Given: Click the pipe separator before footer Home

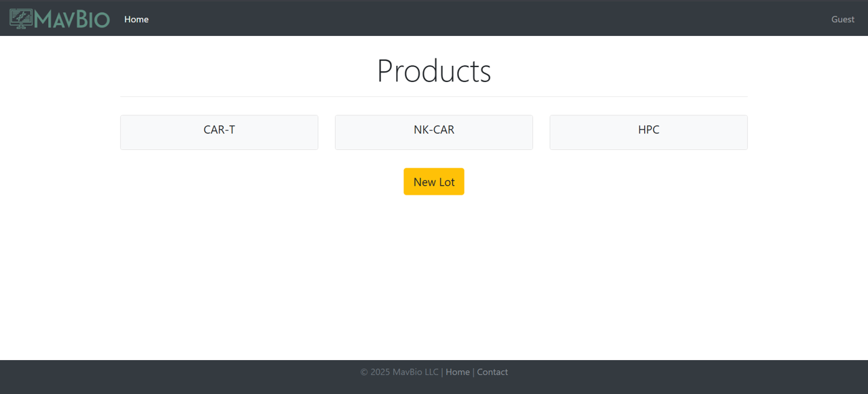Looking at the screenshot, I should (x=442, y=372).
